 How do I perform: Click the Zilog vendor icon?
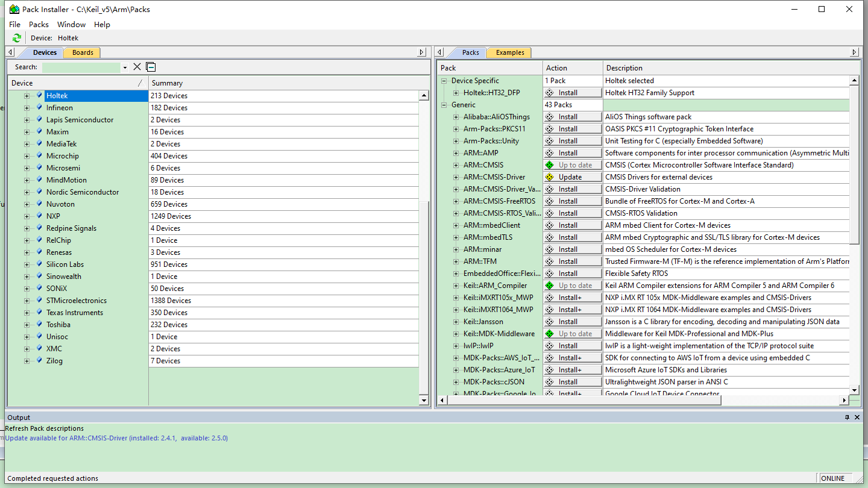[x=40, y=360]
